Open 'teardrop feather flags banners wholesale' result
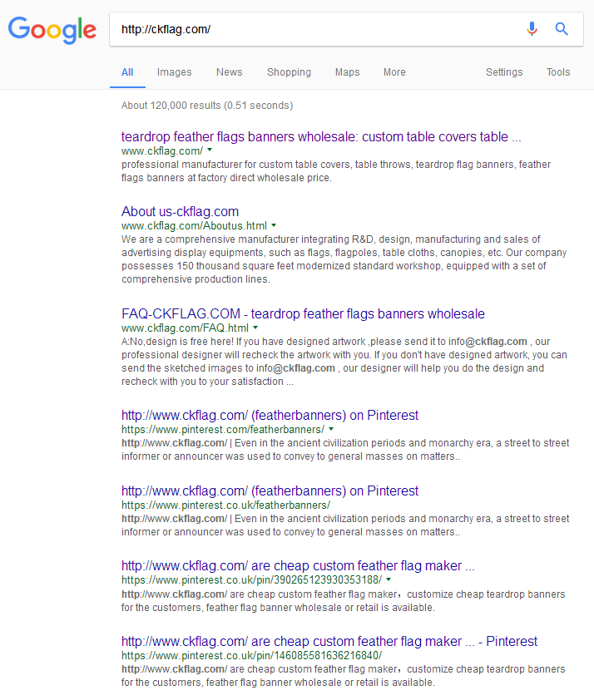This screenshot has width=594, height=700. (x=321, y=136)
